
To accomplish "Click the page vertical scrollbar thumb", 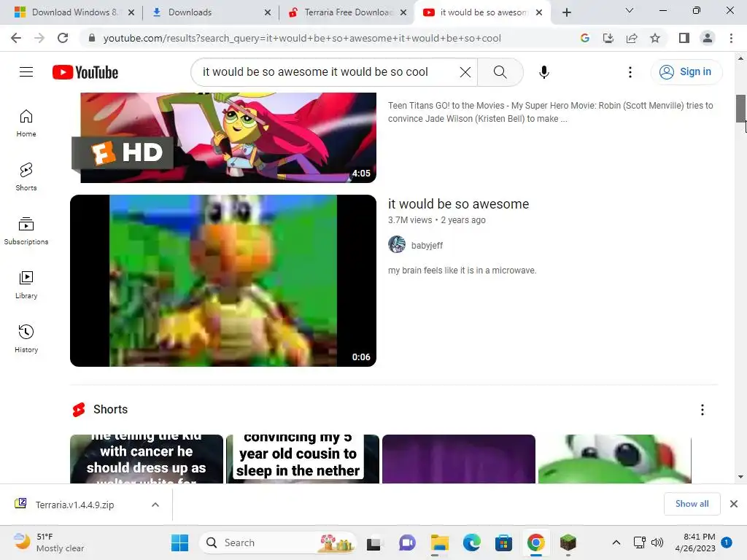I will click(740, 109).
